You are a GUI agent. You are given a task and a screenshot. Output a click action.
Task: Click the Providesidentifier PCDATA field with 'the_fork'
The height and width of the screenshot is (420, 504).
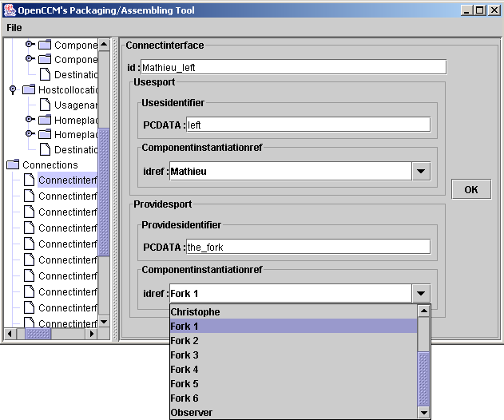click(308, 247)
